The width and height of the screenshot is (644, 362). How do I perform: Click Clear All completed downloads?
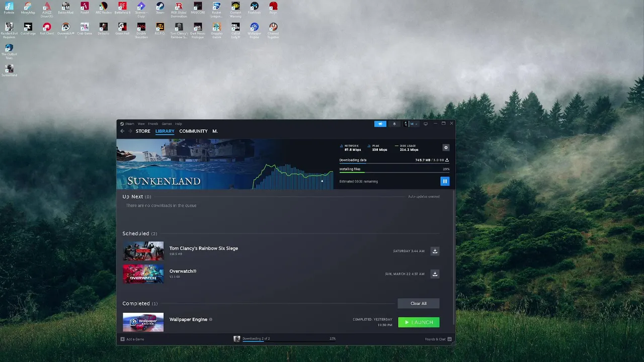coord(419,303)
